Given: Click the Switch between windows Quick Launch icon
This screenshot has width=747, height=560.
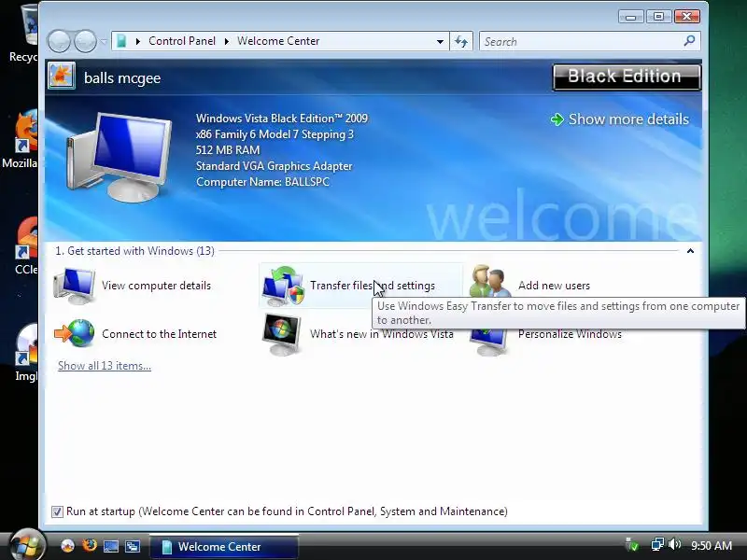Looking at the screenshot, I should coord(133,546).
